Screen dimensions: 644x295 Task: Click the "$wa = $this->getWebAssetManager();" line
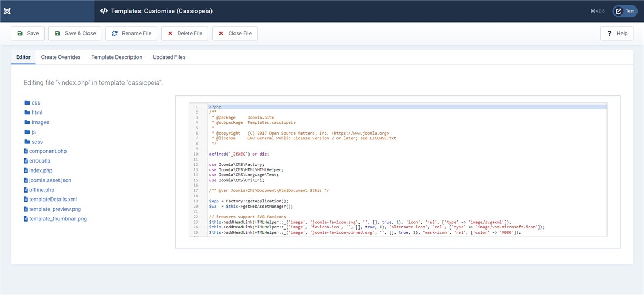coord(251,206)
